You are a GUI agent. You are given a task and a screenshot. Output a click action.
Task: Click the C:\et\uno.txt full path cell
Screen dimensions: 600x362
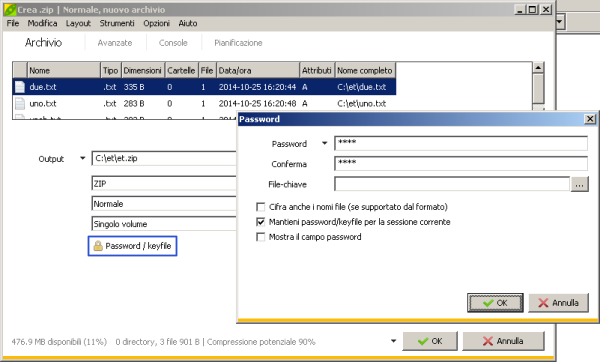tap(362, 103)
